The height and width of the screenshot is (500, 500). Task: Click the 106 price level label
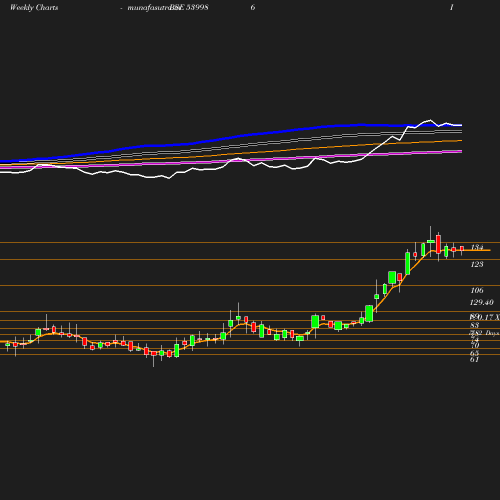pos(477,290)
